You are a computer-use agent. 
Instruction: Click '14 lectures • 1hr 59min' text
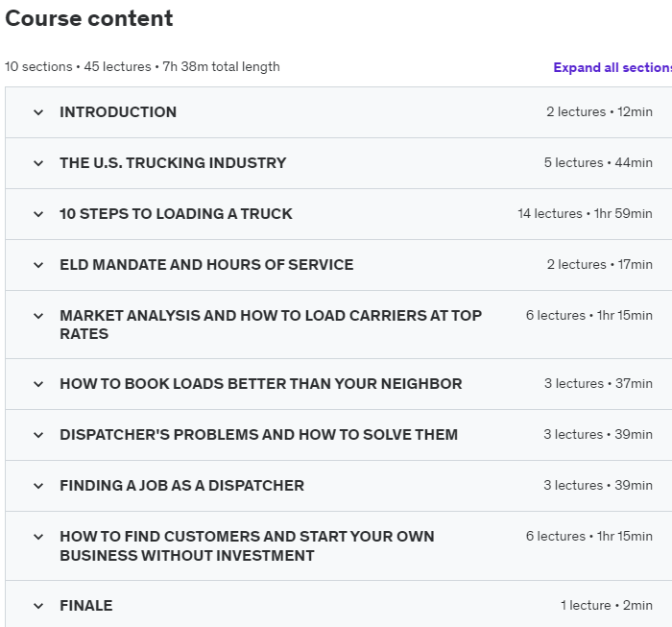(585, 213)
